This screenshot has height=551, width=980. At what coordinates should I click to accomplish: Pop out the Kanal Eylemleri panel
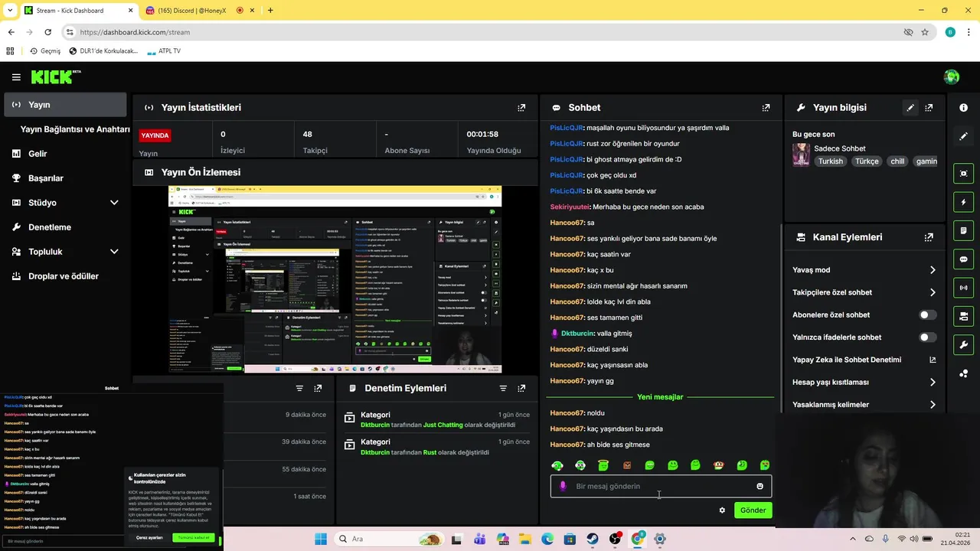click(929, 237)
